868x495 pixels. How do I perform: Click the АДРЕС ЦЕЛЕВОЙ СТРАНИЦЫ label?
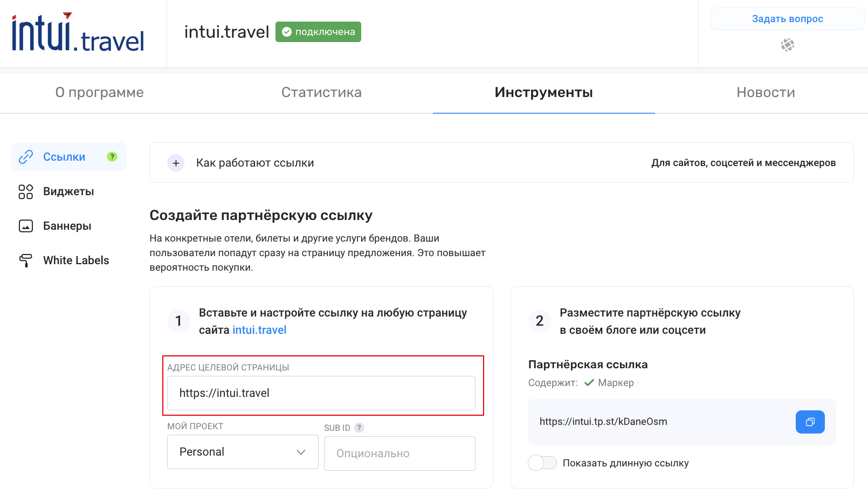point(228,367)
